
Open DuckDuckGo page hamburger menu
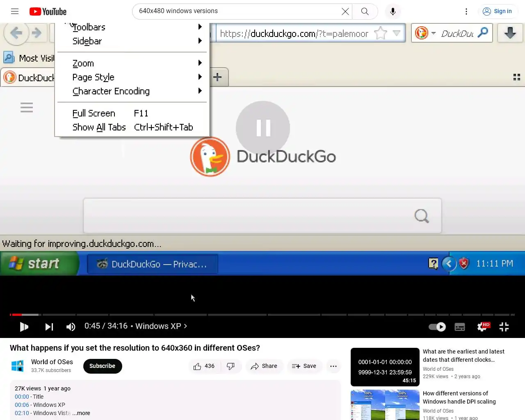27,107
